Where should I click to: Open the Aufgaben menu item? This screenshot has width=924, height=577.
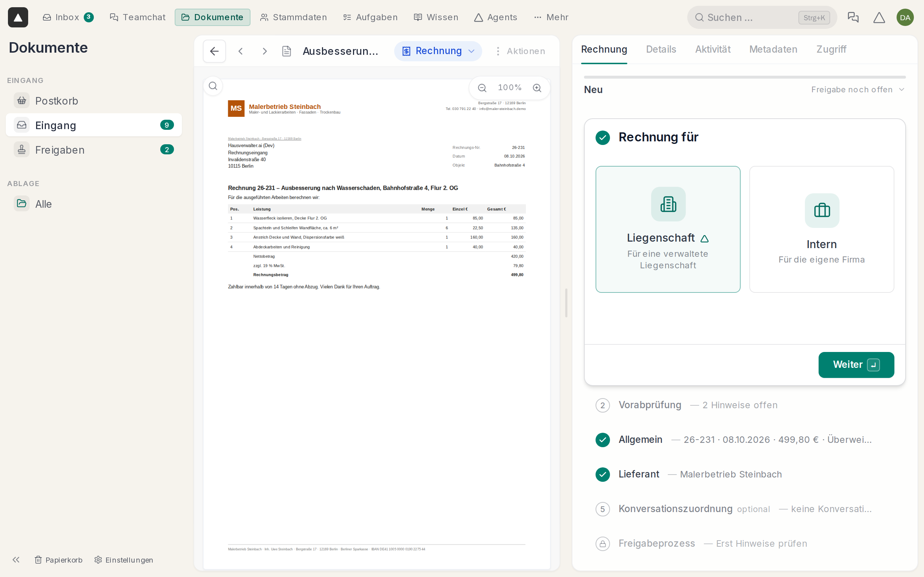click(x=370, y=17)
